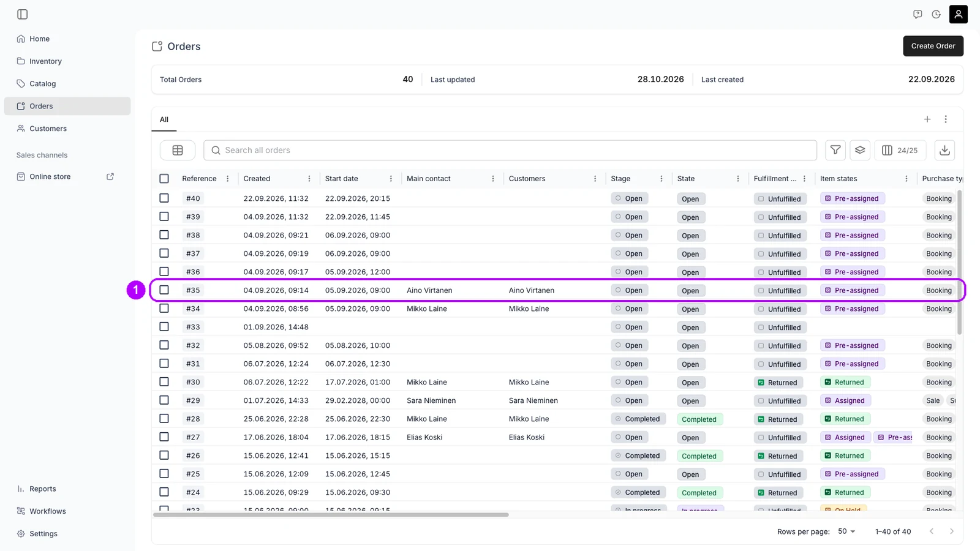Open Reference column options menu
980x551 pixels.
(x=228, y=179)
